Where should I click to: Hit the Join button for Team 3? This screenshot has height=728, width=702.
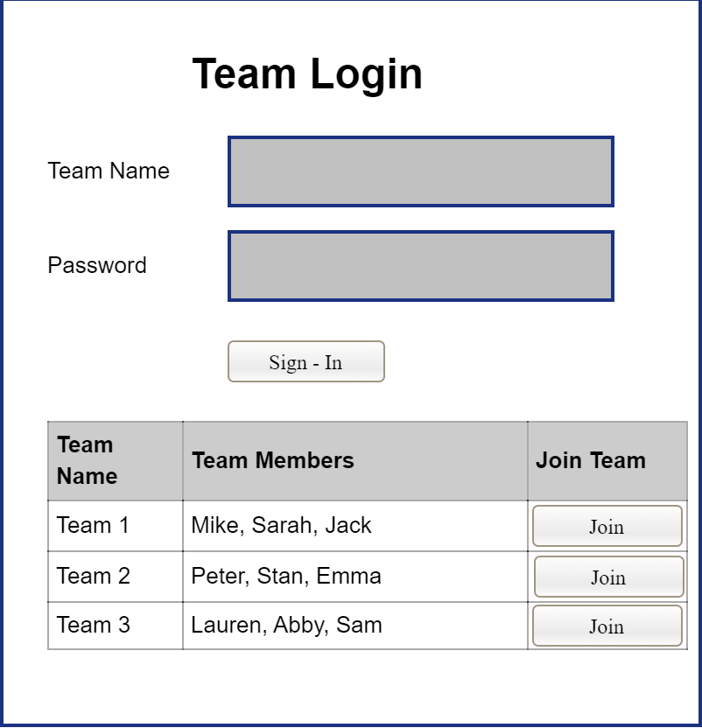pos(607,626)
